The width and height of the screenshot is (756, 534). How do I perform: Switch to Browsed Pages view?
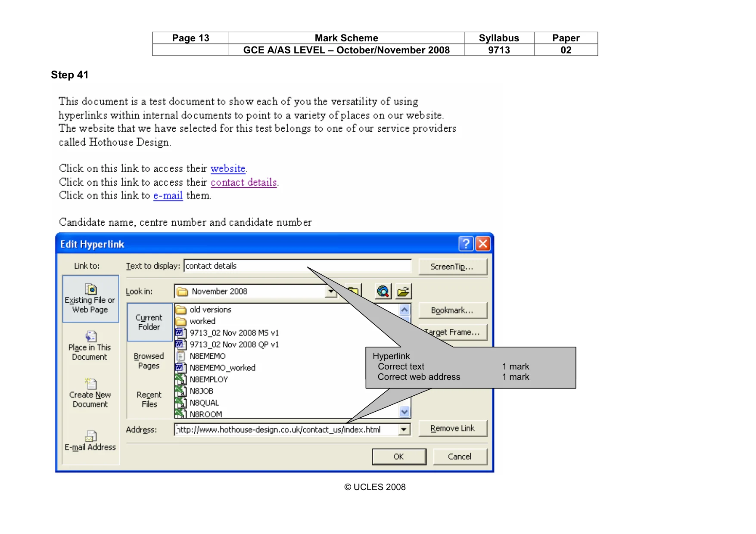pyautogui.click(x=149, y=361)
